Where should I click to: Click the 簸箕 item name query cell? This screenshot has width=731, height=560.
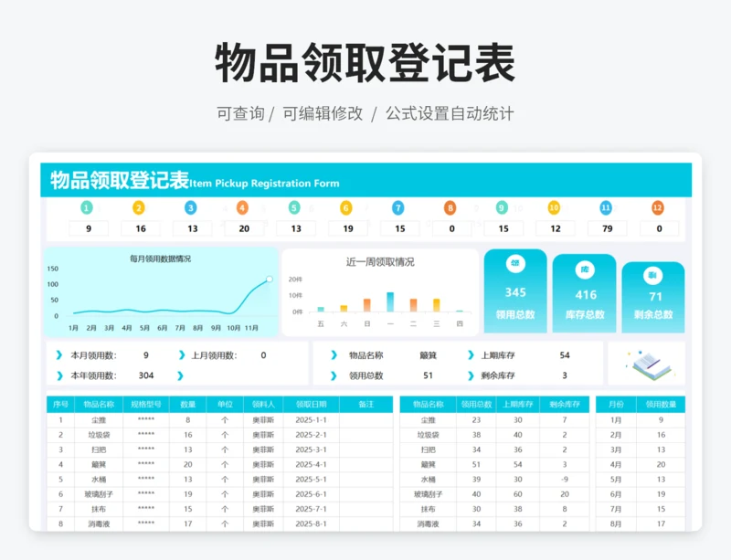tap(428, 355)
